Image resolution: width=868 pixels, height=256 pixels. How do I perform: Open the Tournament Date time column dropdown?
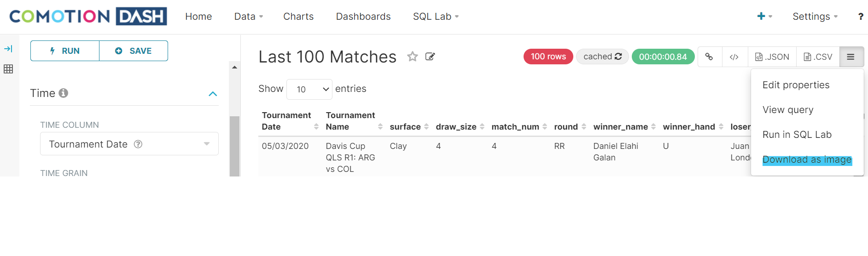(x=129, y=144)
